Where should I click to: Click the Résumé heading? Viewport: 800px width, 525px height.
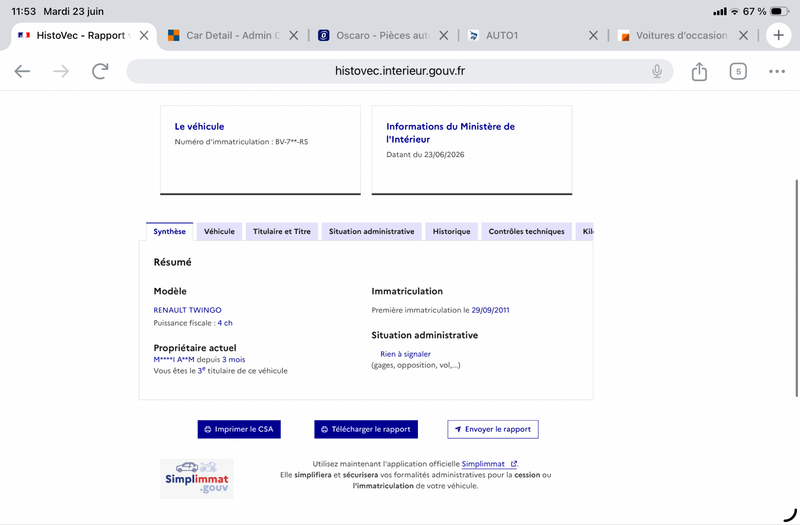(x=172, y=262)
